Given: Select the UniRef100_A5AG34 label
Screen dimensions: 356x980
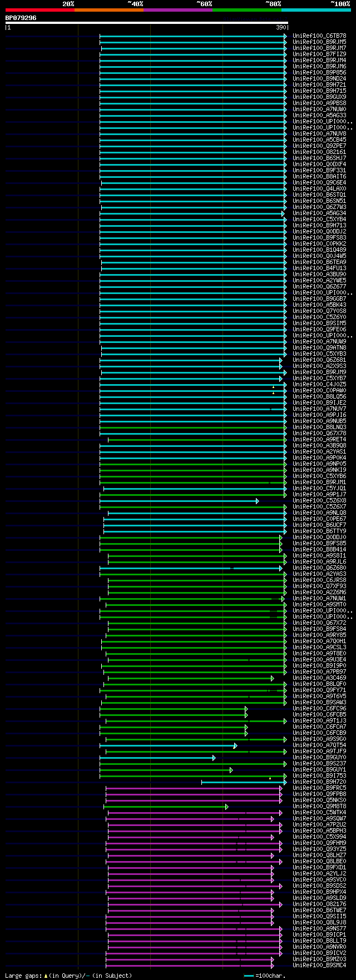Looking at the screenshot, I should (319, 213).
